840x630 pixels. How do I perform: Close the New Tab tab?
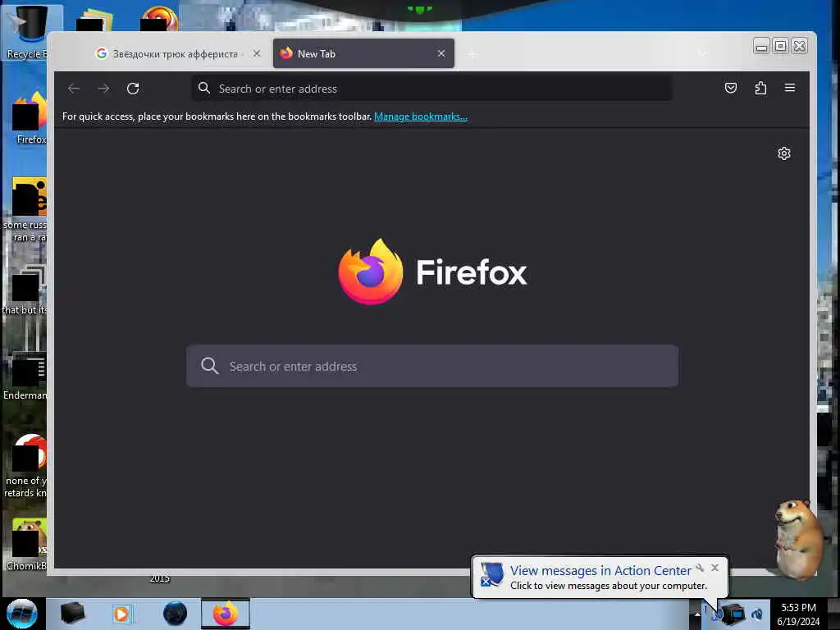coord(441,53)
